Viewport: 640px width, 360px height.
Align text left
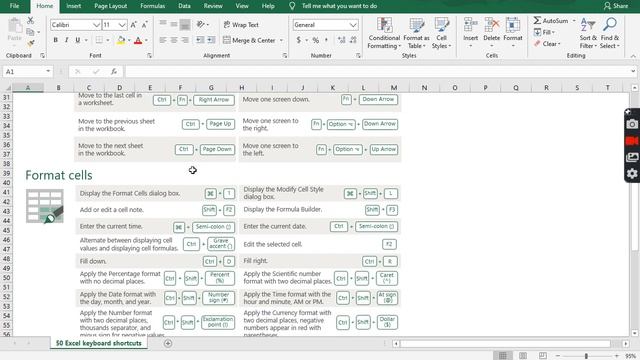pos(163,40)
